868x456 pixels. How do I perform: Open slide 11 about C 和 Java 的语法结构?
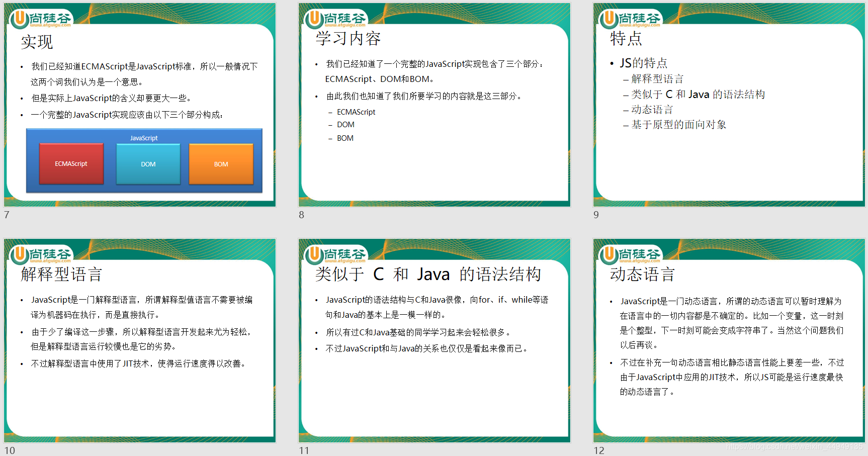click(x=435, y=340)
